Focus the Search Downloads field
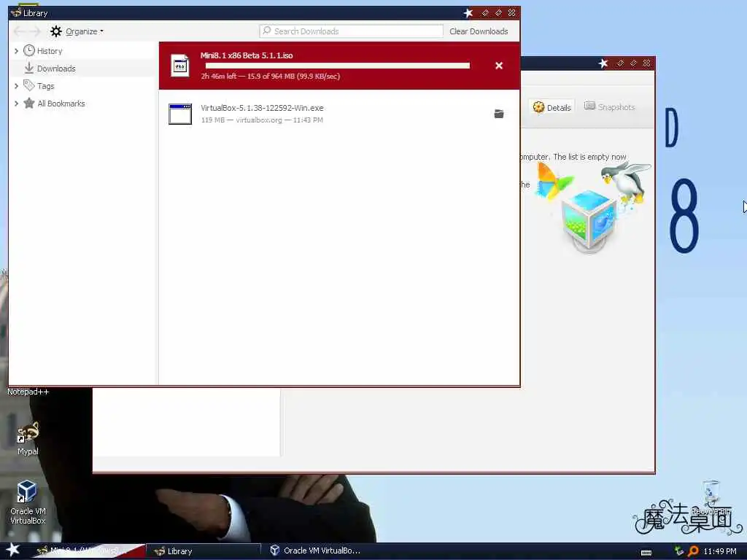The height and width of the screenshot is (560, 747). pos(351,31)
